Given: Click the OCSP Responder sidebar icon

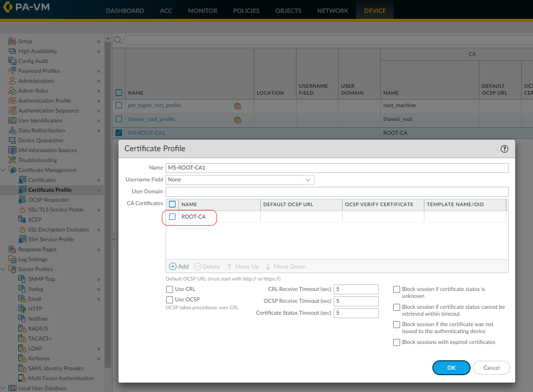Looking at the screenshot, I should pos(22,200).
